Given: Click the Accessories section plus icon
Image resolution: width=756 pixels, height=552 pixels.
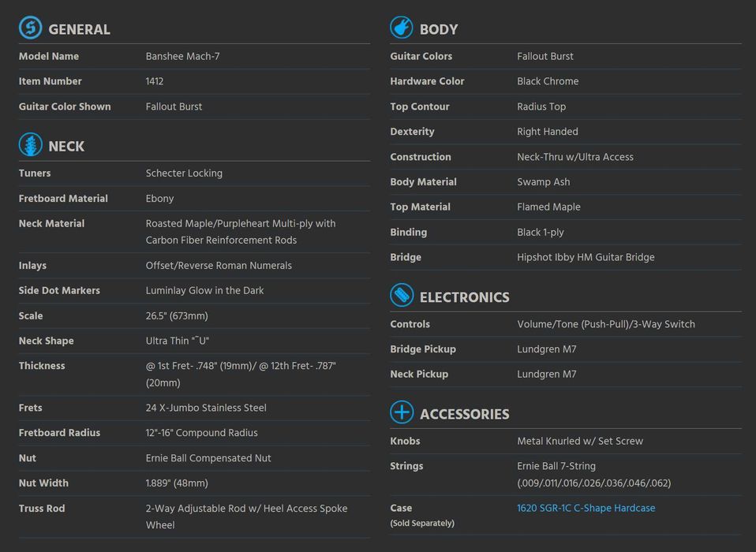Looking at the screenshot, I should pos(402,412).
